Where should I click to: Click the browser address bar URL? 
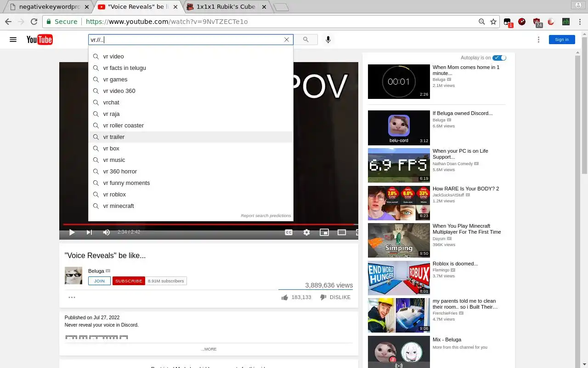[167, 22]
